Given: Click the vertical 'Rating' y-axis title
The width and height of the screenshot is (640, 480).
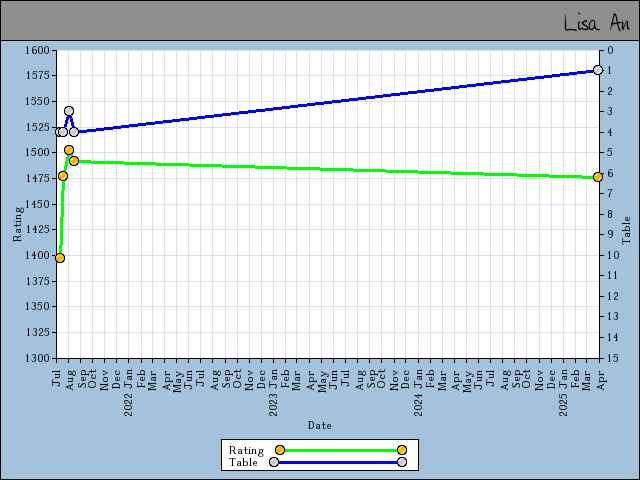Looking at the screenshot, I should point(18,224).
